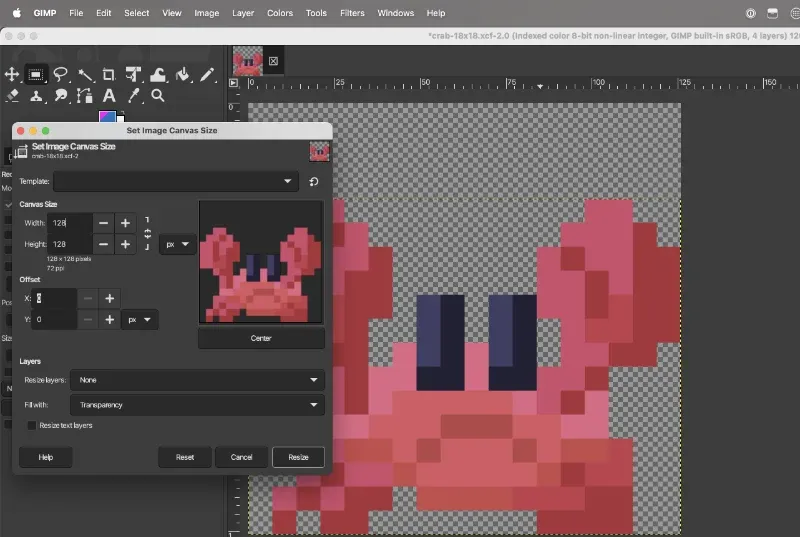This screenshot has width=800, height=537.
Task: Select the Free Select lasso tool
Action: tap(60, 75)
